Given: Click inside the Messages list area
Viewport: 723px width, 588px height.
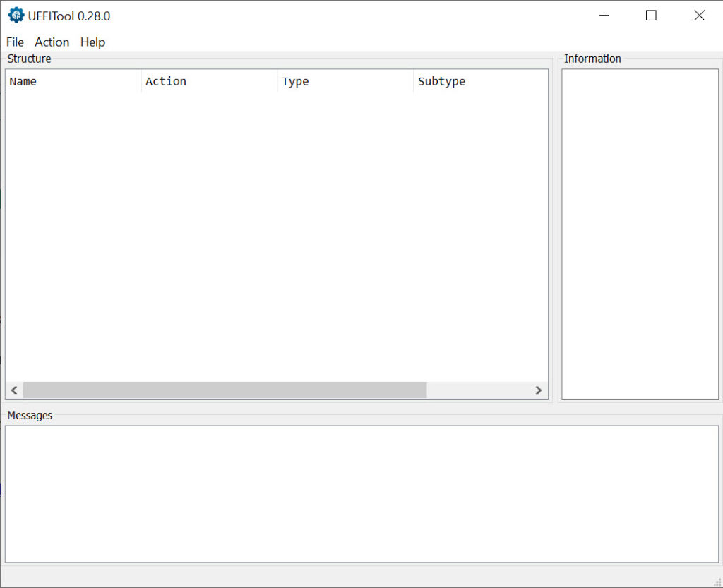Looking at the screenshot, I should [361, 494].
